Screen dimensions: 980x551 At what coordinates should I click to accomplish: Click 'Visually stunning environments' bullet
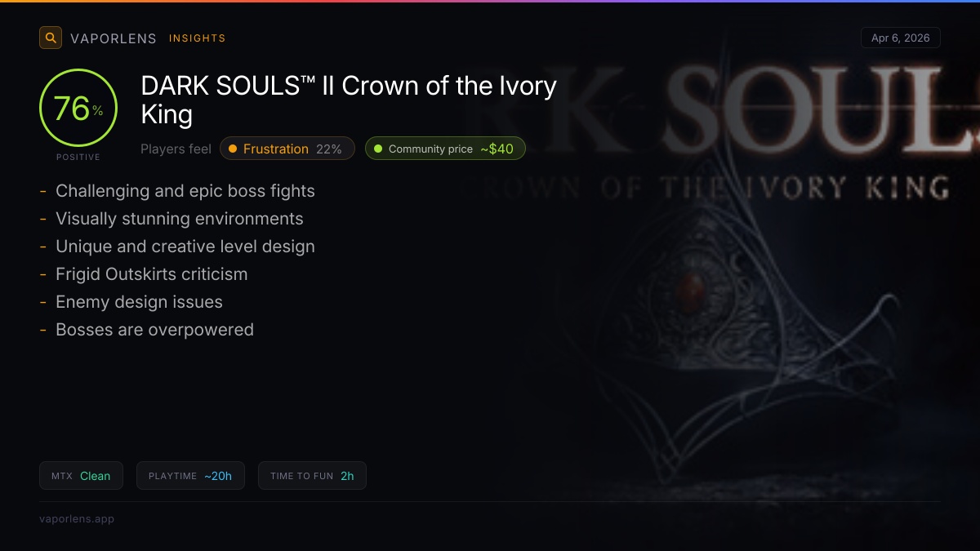click(180, 219)
